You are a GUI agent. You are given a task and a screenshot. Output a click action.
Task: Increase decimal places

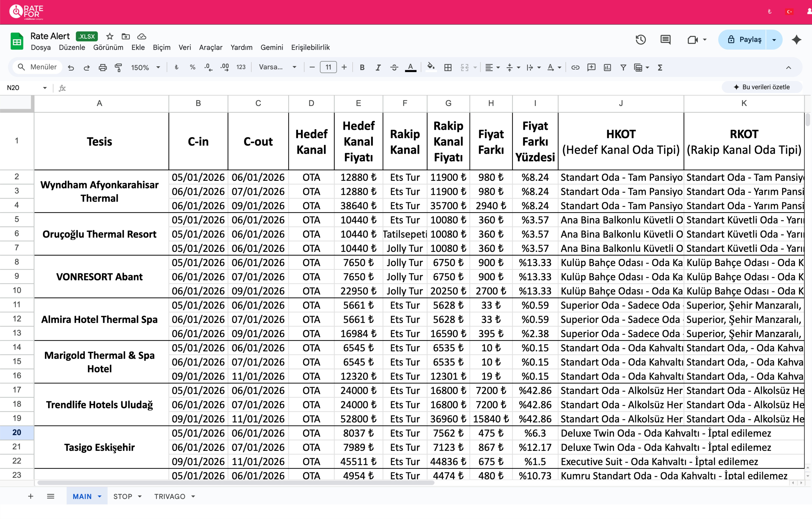[x=225, y=67]
